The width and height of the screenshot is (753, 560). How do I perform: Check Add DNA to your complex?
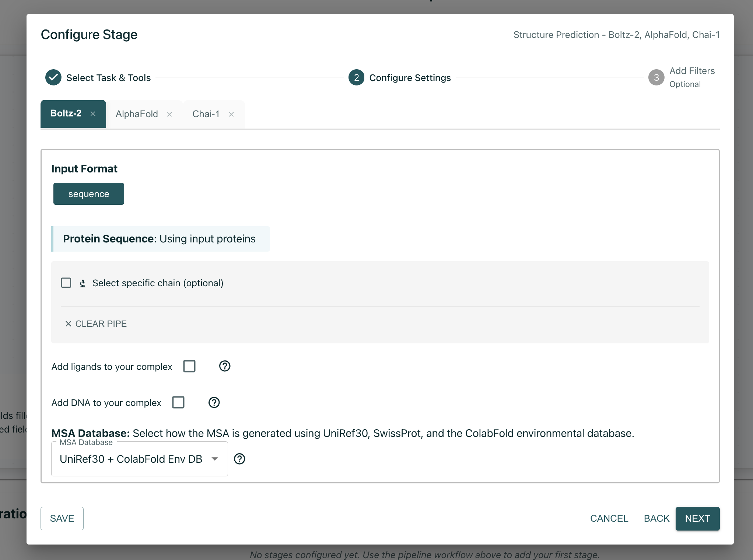[x=178, y=402]
